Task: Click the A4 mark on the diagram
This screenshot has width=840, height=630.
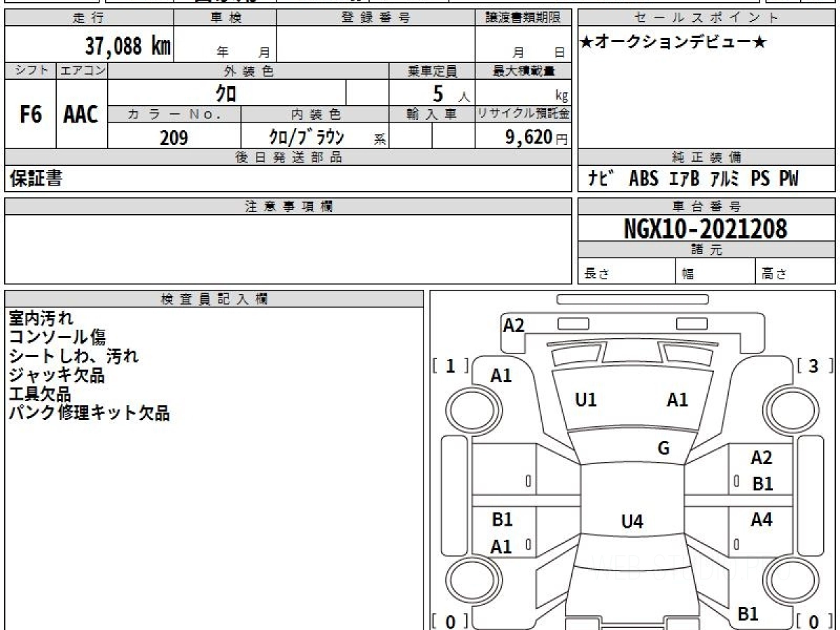Action: [x=762, y=520]
